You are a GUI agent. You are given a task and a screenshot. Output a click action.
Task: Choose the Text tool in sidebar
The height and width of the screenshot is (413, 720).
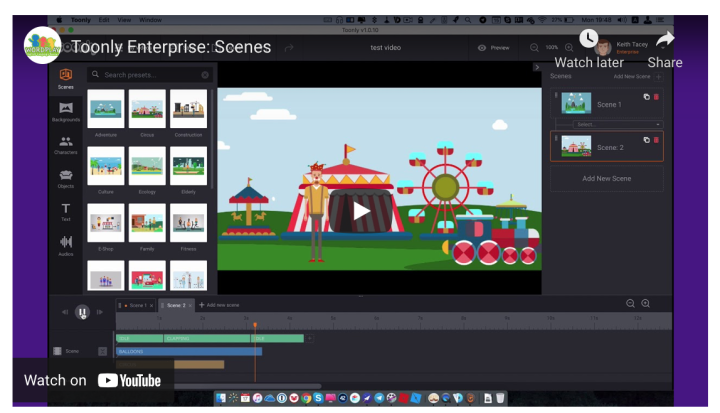66,210
